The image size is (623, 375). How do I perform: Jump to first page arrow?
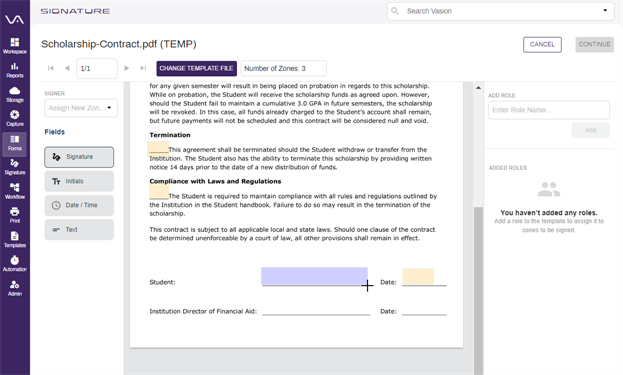tap(50, 68)
